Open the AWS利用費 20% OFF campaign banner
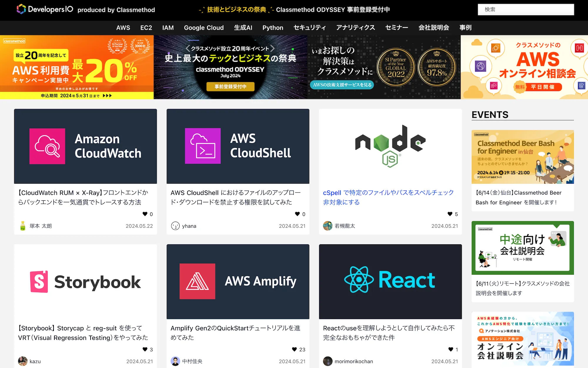The height and width of the screenshot is (368, 588). click(x=77, y=67)
